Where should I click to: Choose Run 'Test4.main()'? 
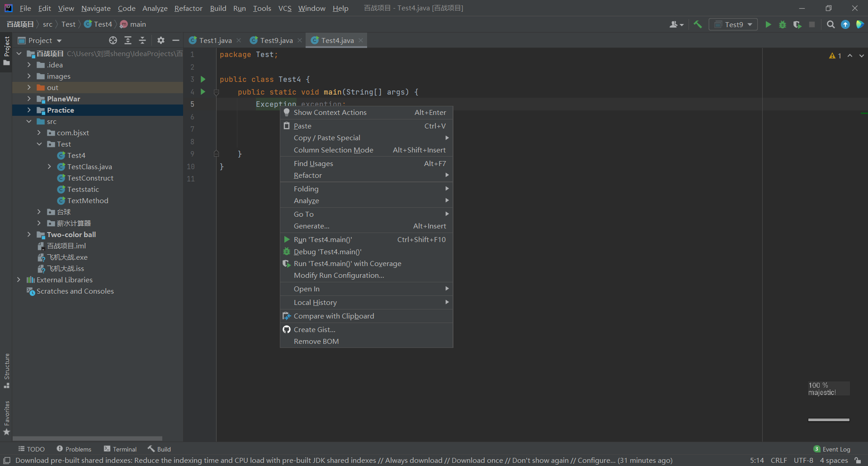click(366, 240)
